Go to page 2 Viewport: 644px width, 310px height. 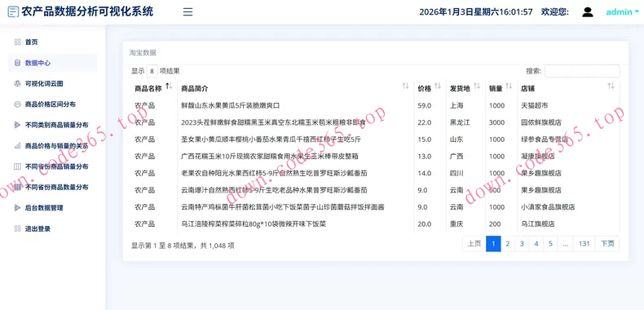[x=508, y=244]
